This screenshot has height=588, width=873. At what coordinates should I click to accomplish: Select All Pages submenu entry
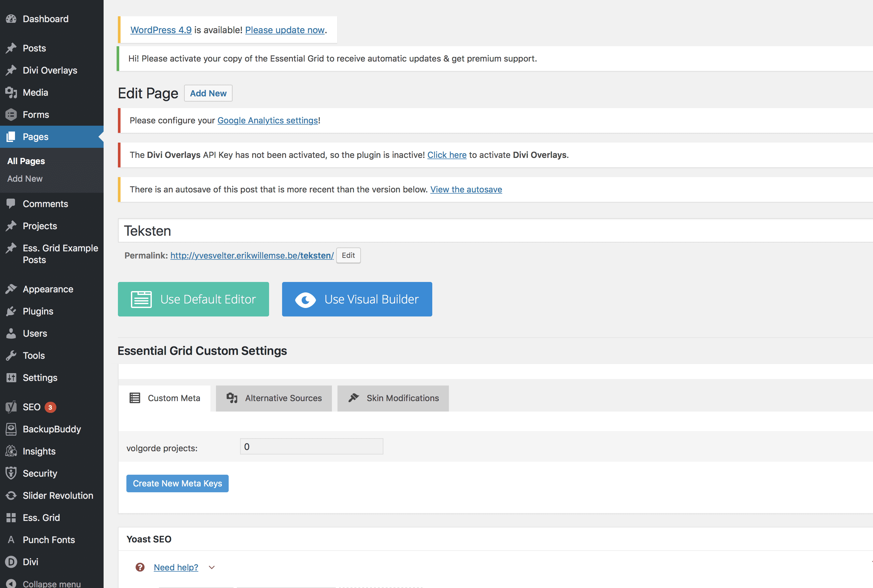pyautogui.click(x=26, y=161)
